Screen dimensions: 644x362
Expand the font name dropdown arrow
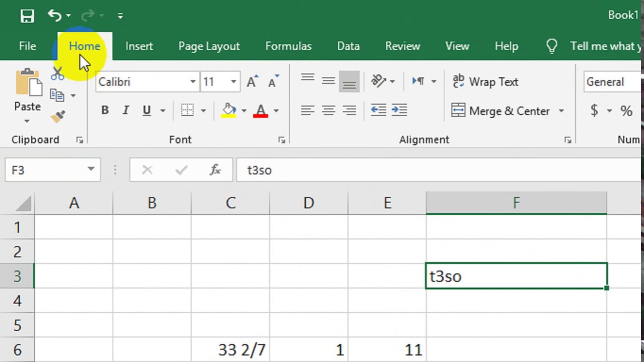pyautogui.click(x=193, y=82)
